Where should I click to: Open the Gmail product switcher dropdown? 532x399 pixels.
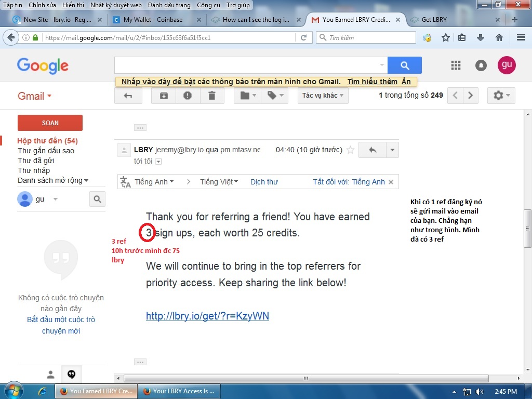(35, 96)
